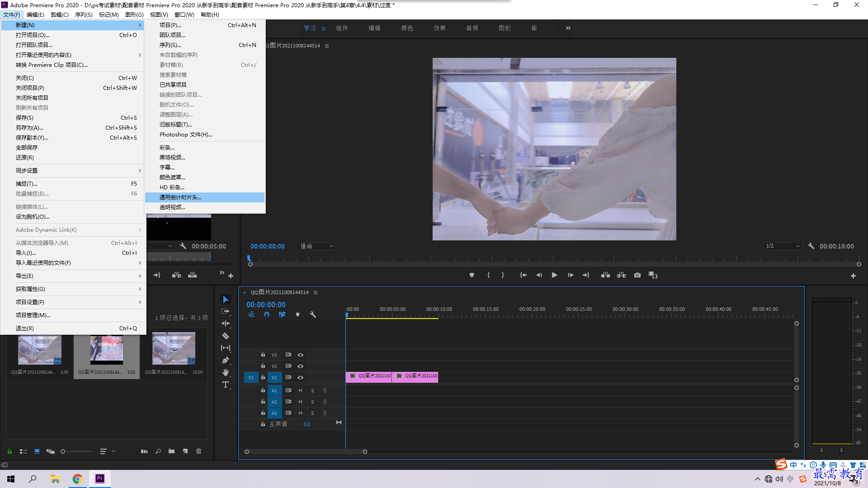Click Mark Out in Program monitor
Image resolution: width=868 pixels, height=488 pixels.
tap(503, 275)
